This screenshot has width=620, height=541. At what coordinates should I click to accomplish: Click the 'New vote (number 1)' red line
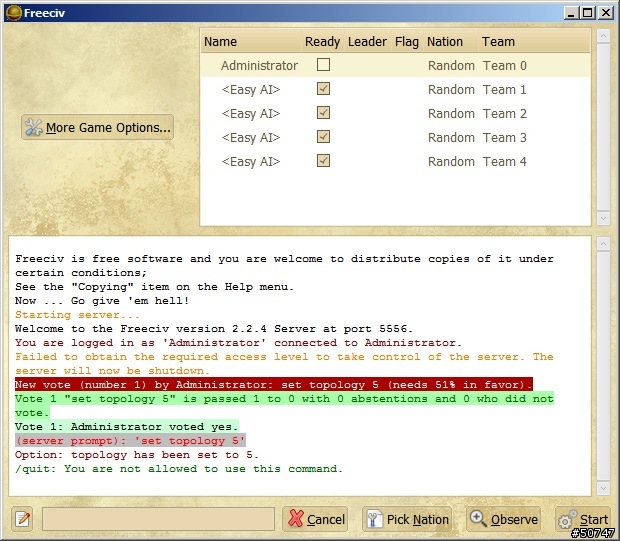coord(274,384)
